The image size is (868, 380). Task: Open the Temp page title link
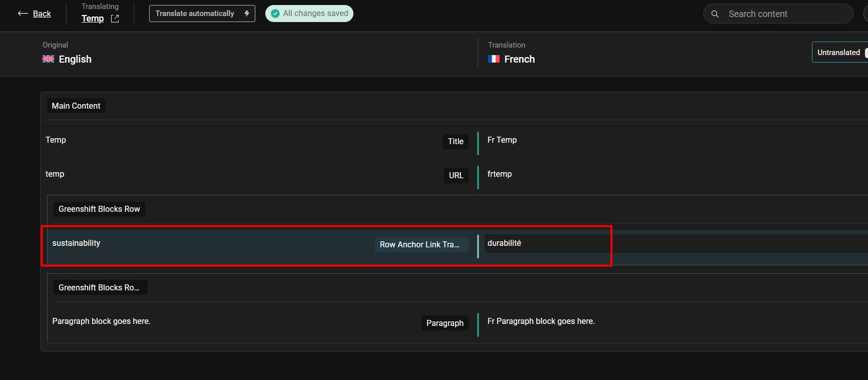93,19
